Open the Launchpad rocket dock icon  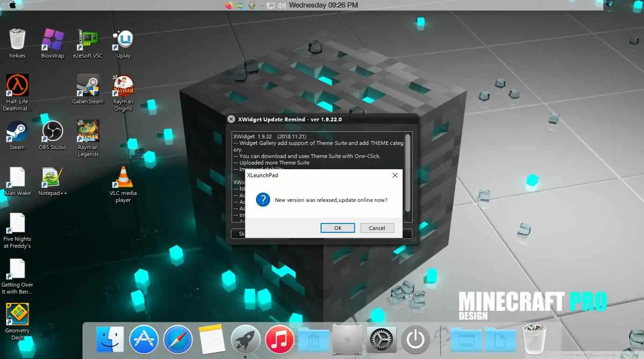click(246, 339)
